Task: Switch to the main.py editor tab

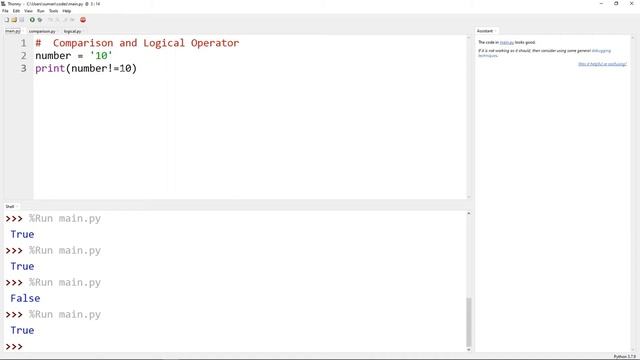Action: point(13,31)
